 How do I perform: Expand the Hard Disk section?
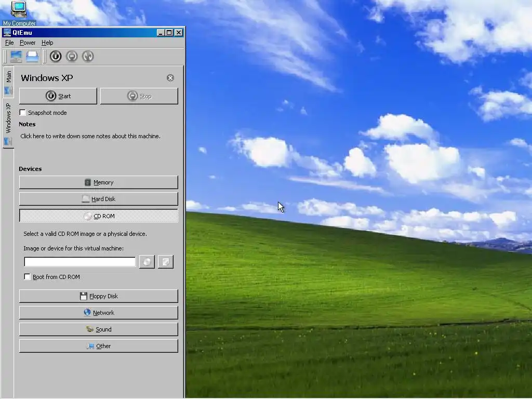pyautogui.click(x=98, y=199)
